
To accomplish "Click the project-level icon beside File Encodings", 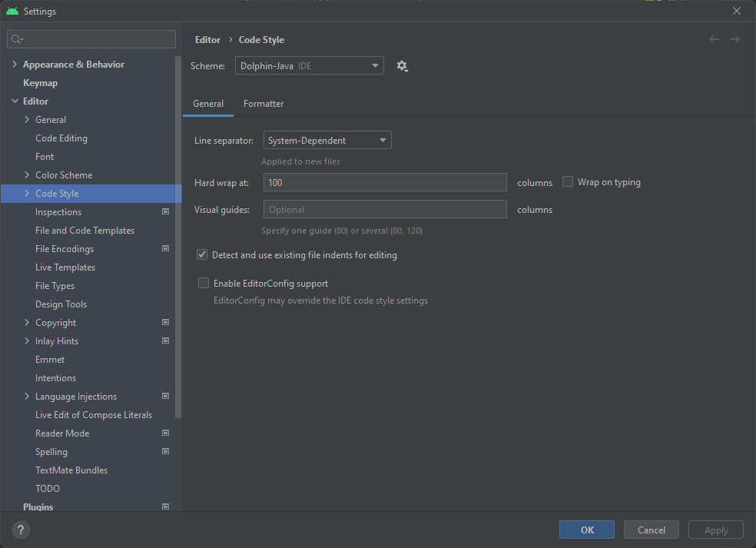I will click(165, 249).
